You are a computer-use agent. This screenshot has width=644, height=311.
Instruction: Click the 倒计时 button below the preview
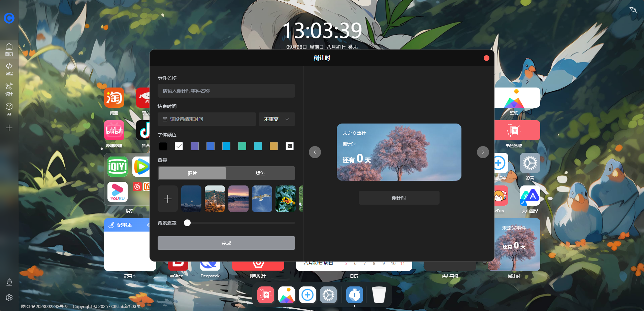pyautogui.click(x=399, y=198)
